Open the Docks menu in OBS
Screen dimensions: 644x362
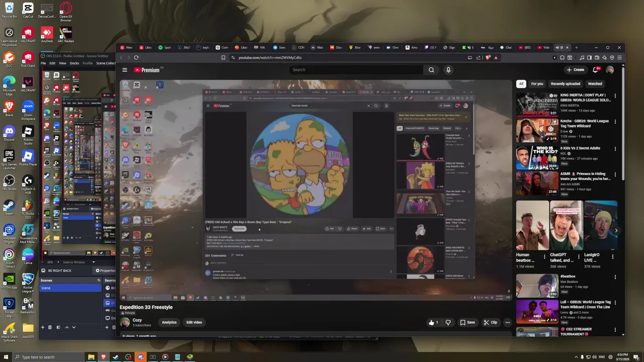pos(74,63)
